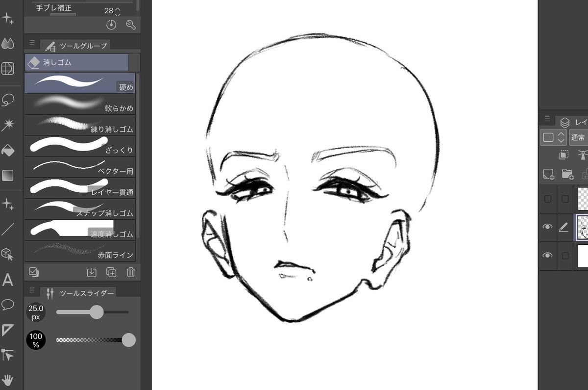This screenshot has width=588, height=390.
Task: Select the Auto Select magic wand tool
Action: (8, 125)
